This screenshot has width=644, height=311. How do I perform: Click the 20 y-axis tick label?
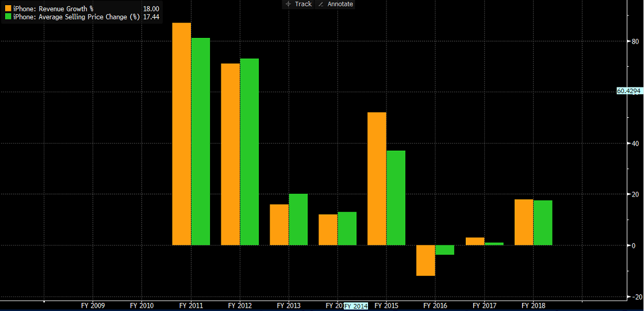635,194
